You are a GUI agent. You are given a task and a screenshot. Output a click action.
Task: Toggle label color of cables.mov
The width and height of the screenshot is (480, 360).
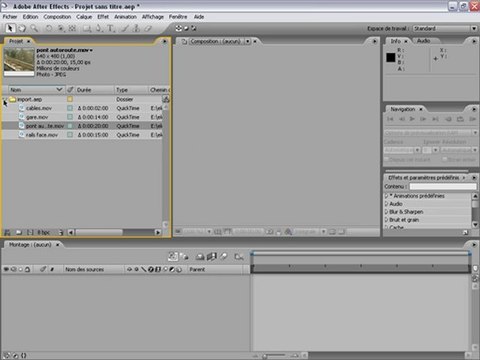pos(70,108)
